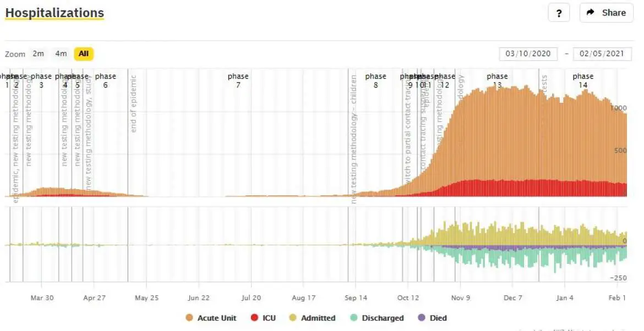Set zoom range to 2m
The image size is (644, 331).
[x=38, y=54]
